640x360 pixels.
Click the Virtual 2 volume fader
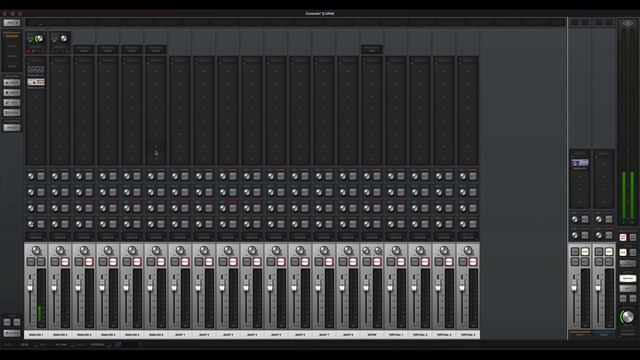pyautogui.click(x=414, y=287)
